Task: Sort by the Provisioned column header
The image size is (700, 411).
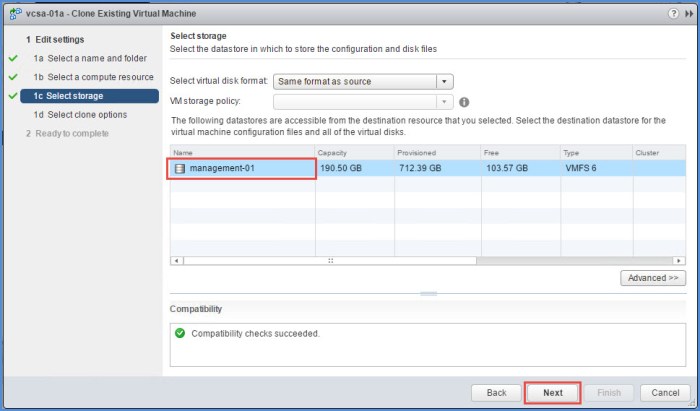Action: (x=438, y=153)
